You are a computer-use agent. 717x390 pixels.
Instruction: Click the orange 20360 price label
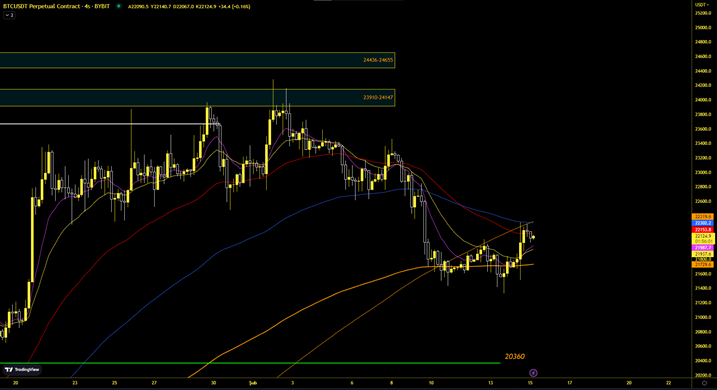(x=515, y=356)
